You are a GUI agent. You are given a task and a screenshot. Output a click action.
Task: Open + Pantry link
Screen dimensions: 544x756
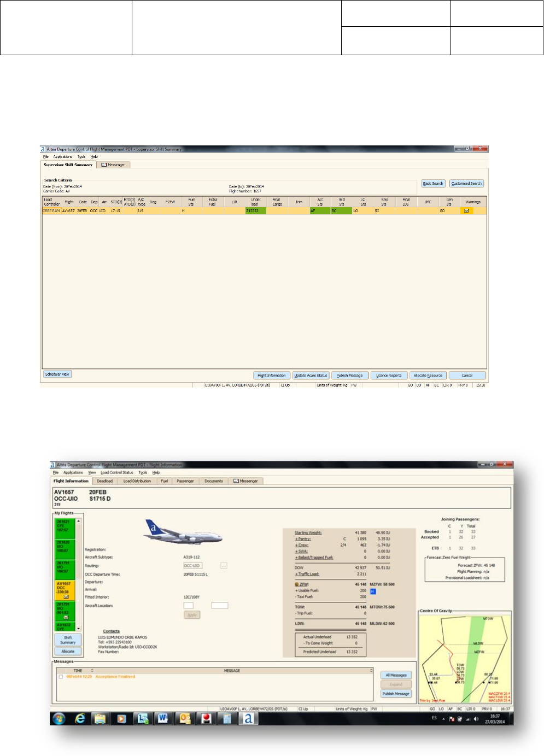coord(303,539)
